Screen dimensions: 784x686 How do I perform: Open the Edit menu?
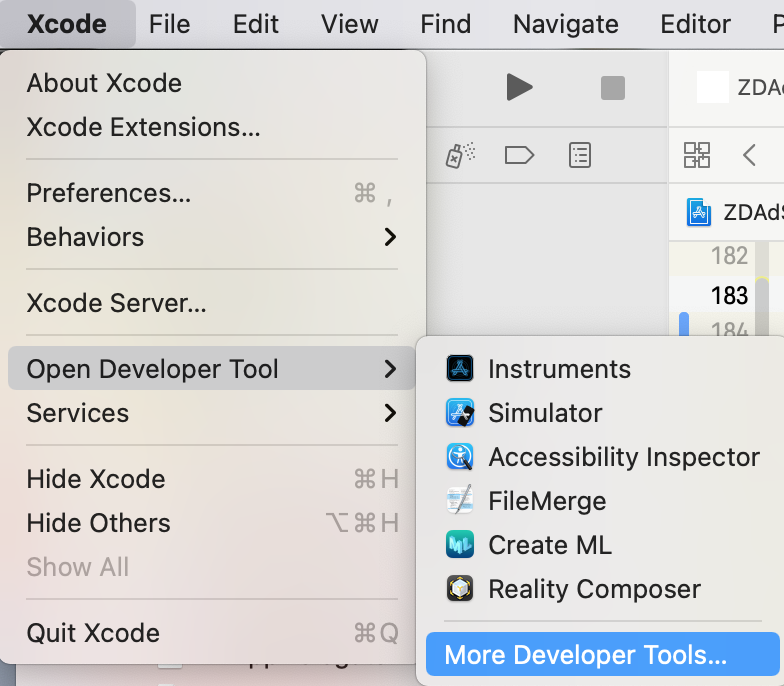coord(256,24)
